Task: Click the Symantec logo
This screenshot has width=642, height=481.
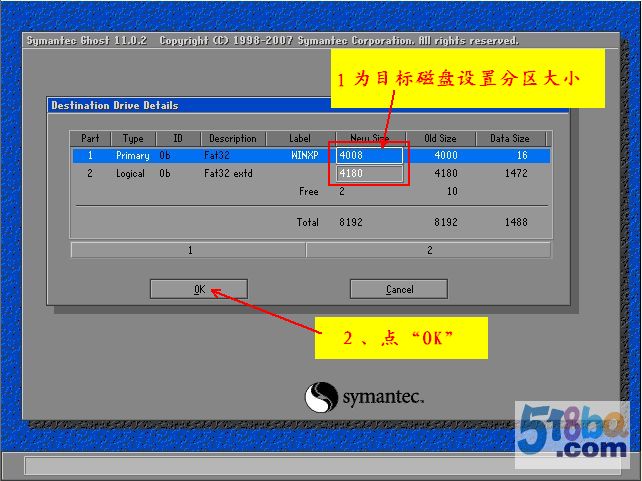Action: [364, 397]
